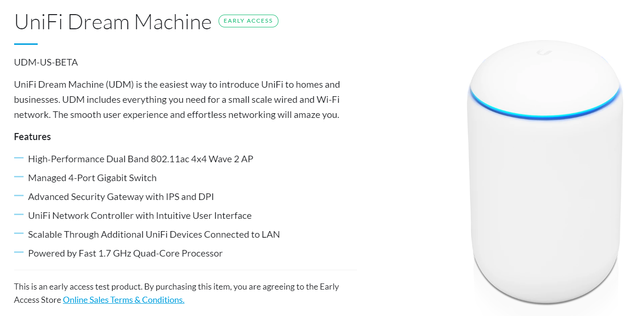
Task: Open the Online Sales Terms & Conditions link
Action: point(123,300)
